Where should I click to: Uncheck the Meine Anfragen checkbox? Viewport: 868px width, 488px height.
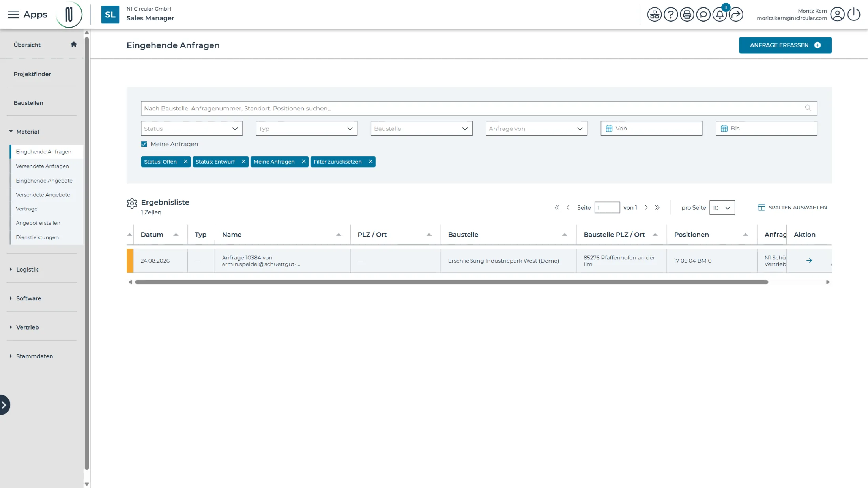point(144,144)
